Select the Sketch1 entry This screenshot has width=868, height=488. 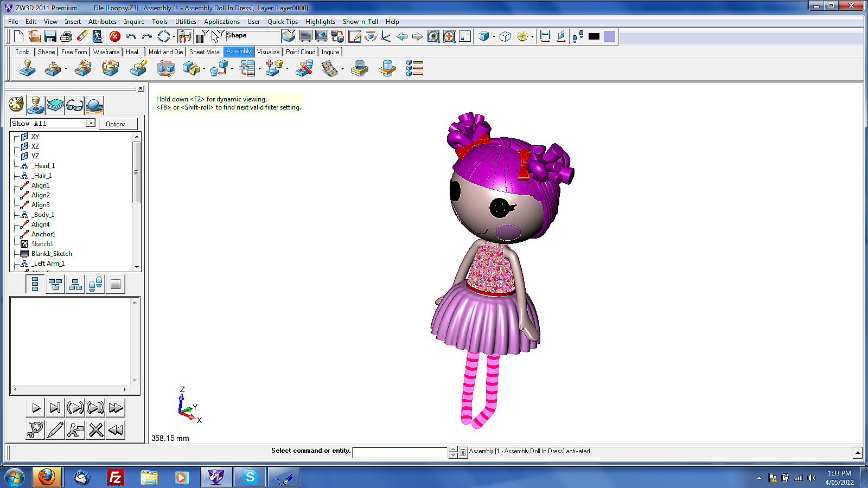(x=42, y=244)
